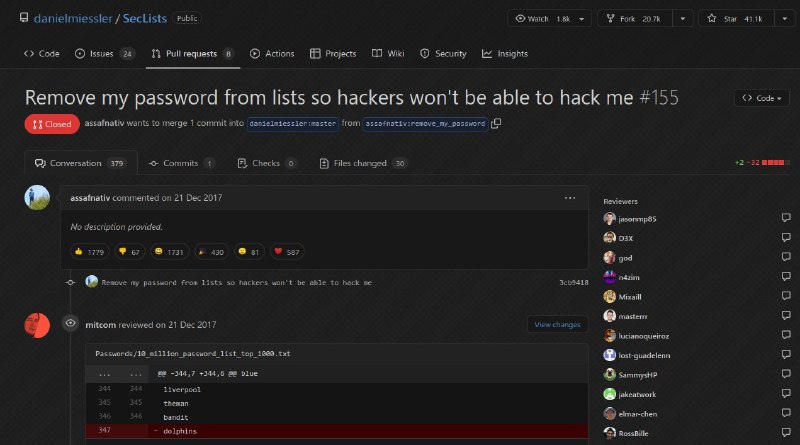Screen dimensions: 800x445
Task: Click the review comment icon beside god
Action: coord(786,257)
